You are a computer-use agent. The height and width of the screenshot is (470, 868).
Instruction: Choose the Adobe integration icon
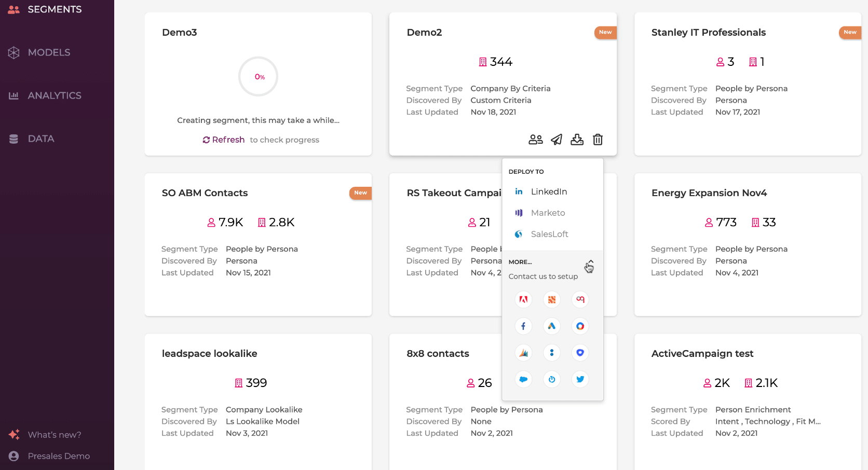[523, 299]
